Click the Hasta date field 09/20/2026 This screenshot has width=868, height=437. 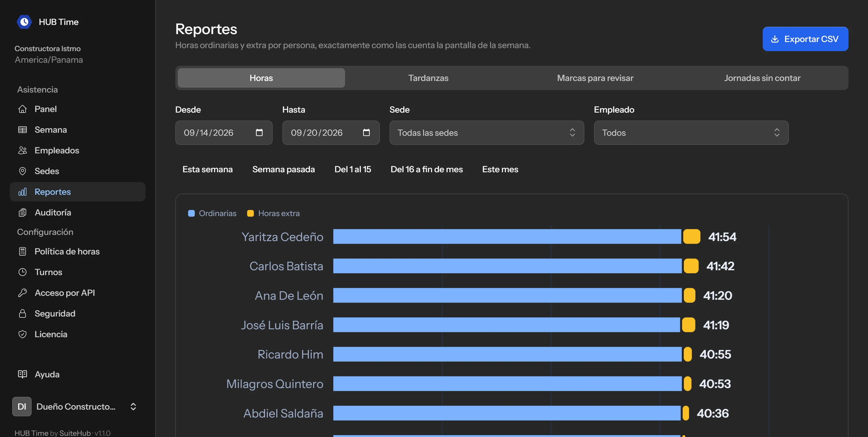[331, 133]
